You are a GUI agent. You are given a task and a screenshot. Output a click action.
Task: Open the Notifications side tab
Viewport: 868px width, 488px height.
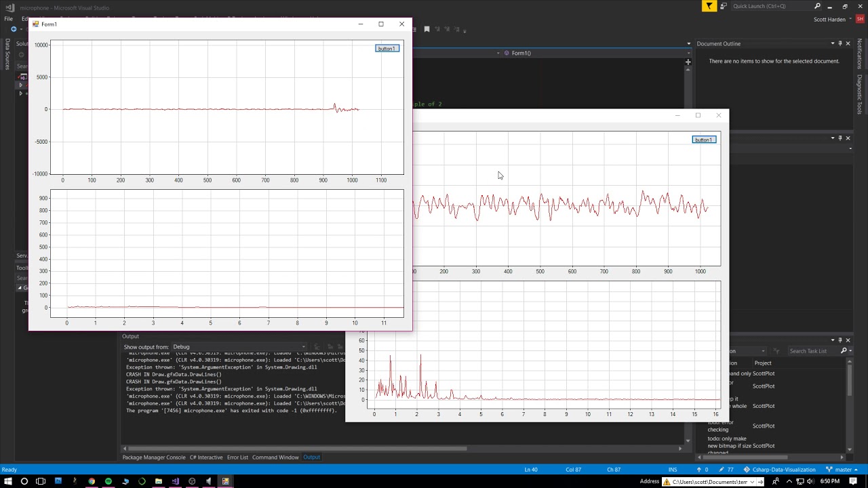click(859, 53)
